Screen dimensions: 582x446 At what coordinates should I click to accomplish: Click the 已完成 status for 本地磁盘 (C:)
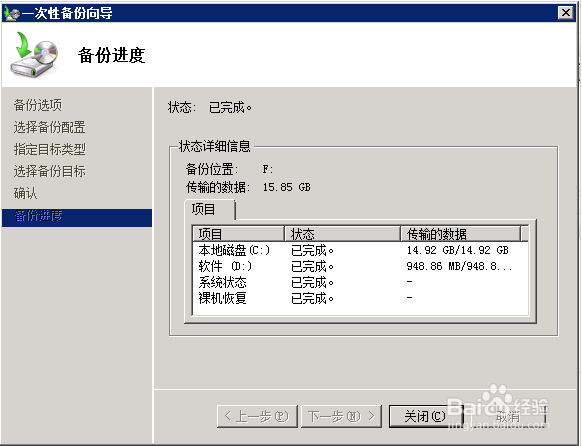point(312,250)
